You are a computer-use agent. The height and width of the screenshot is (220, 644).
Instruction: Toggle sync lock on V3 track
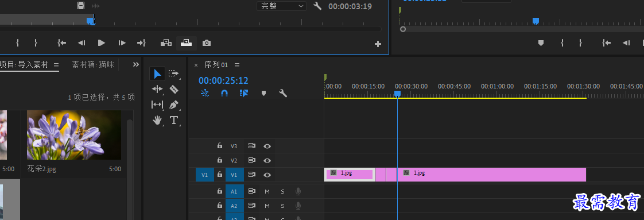point(252,145)
